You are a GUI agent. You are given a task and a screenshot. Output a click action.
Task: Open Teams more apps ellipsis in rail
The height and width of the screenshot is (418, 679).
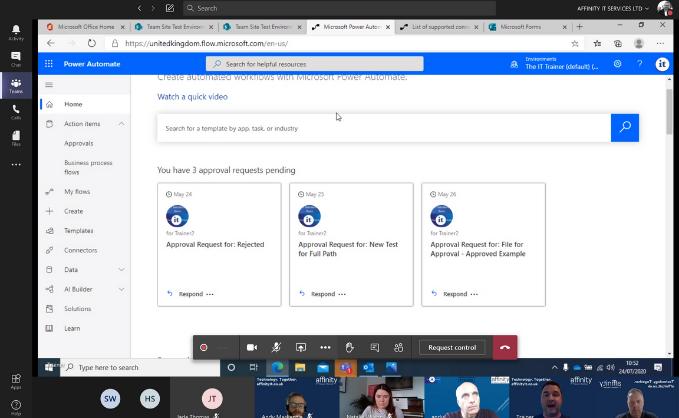coord(16,165)
